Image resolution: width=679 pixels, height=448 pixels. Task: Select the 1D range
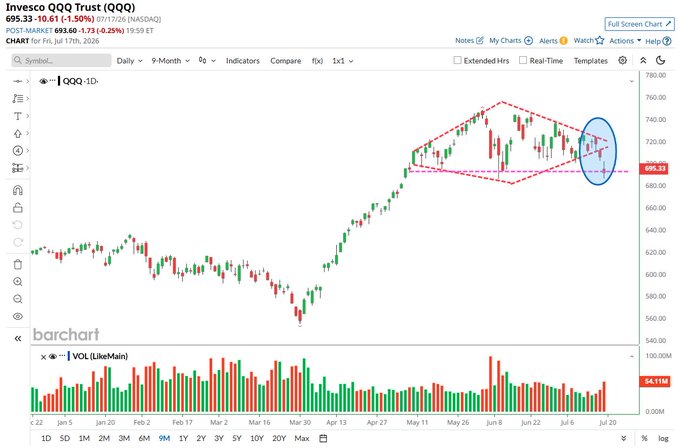click(x=46, y=438)
